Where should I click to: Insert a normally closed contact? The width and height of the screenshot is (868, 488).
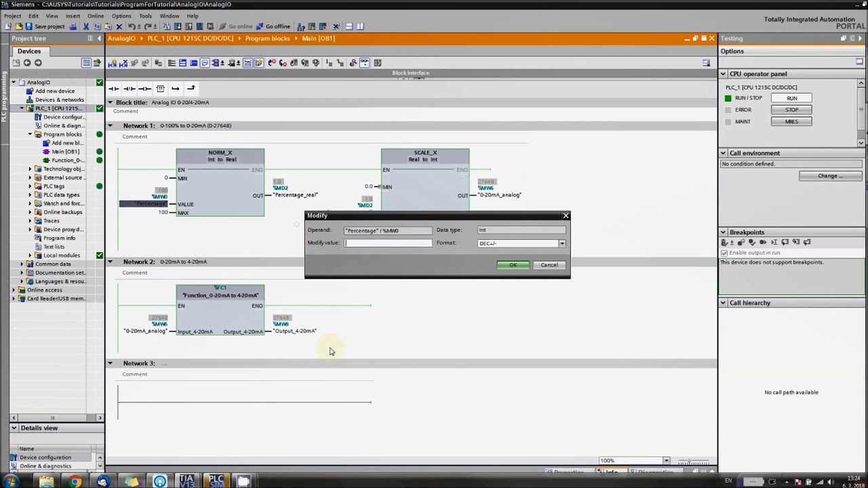(129, 88)
